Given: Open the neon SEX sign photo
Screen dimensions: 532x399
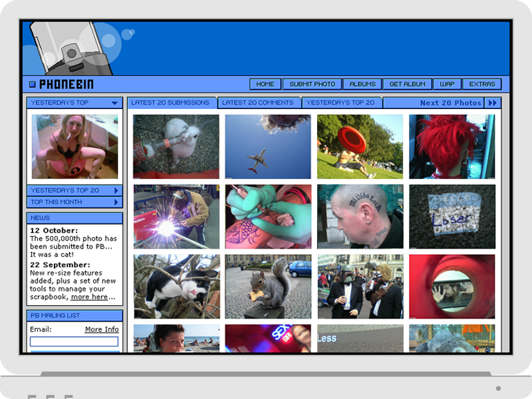Looking at the screenshot, I should pyautogui.click(x=268, y=338).
